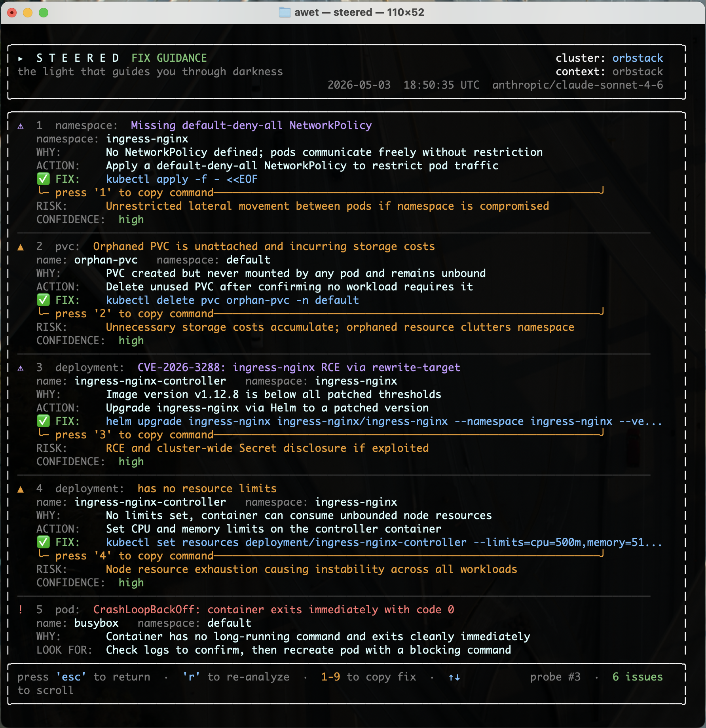Click the orange warning triangle for issue 4
The width and height of the screenshot is (706, 728).
coord(21,489)
